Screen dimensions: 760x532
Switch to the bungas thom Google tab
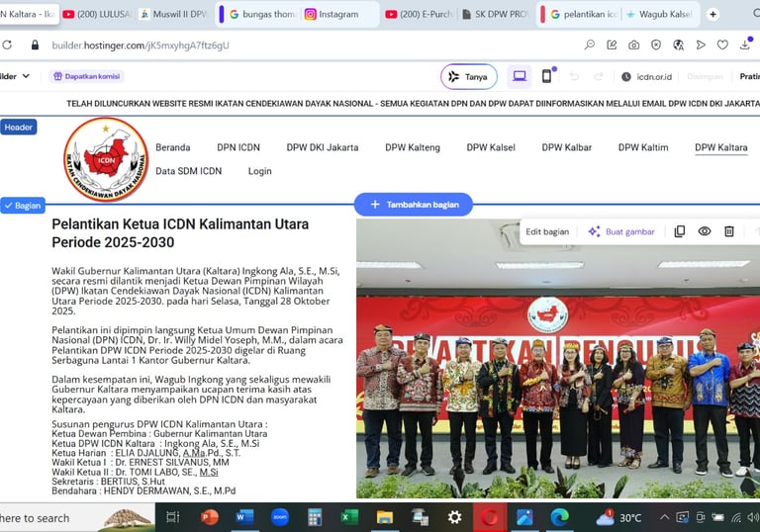[x=262, y=14]
